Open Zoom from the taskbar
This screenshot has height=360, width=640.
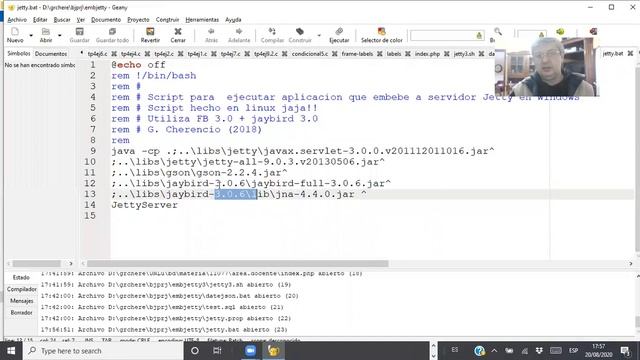click(x=250, y=351)
